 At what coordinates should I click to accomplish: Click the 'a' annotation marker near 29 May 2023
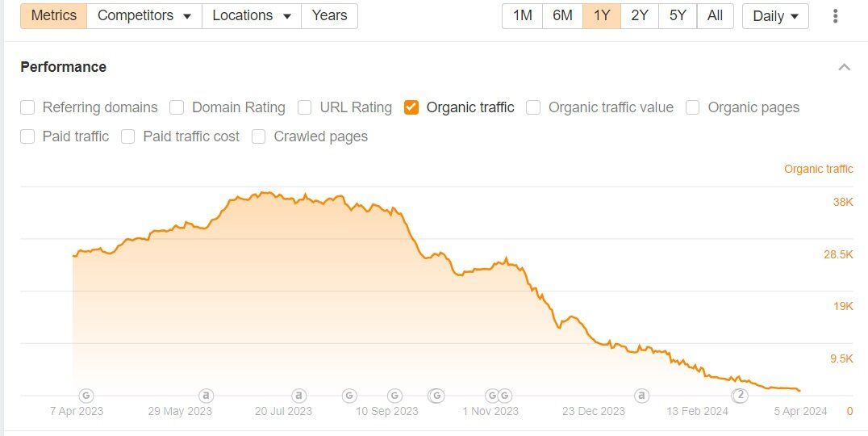pyautogui.click(x=207, y=396)
